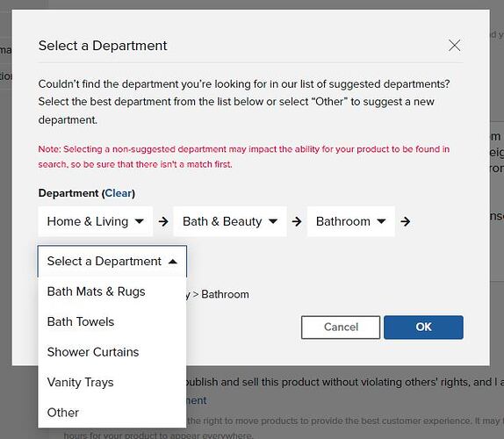Viewport: 504px width, 439px height.
Task: Click arrow icon after Bath & Beauty
Action: [x=297, y=221]
